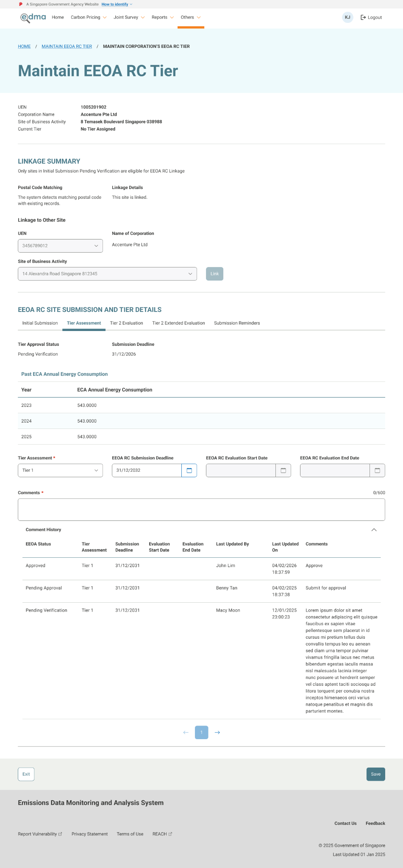Open Terms of Use link
Viewport: 403px width, 868px height.
pyautogui.click(x=130, y=834)
